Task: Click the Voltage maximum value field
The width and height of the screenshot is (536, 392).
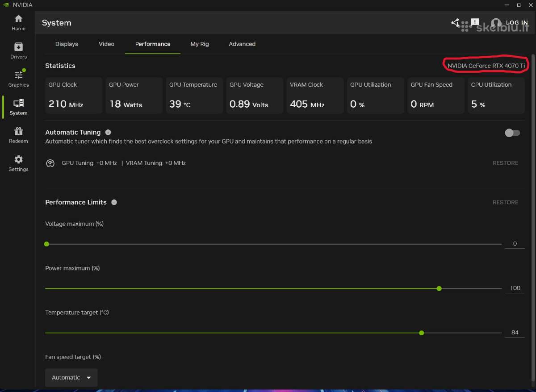Action: click(x=515, y=244)
